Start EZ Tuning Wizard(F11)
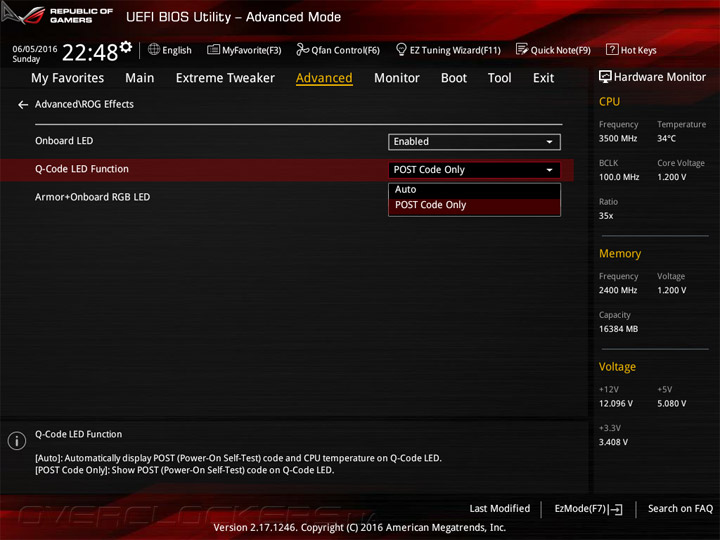The width and height of the screenshot is (720, 540). pyautogui.click(x=448, y=50)
